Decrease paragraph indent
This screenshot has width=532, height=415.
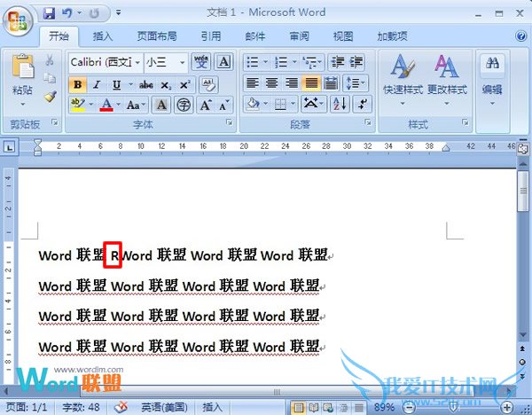(338, 62)
